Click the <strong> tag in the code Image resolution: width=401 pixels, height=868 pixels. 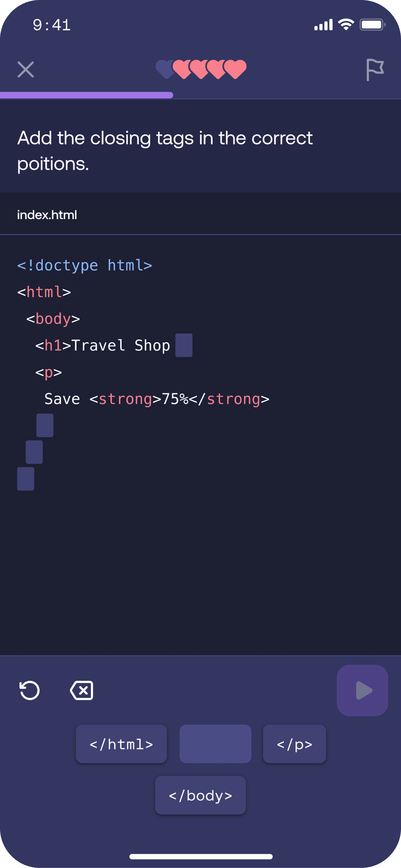[x=124, y=398]
